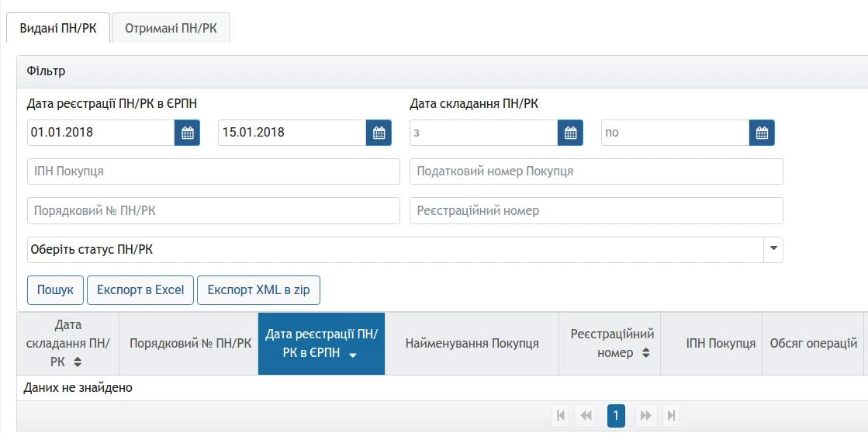This screenshot has height=433, width=868.
Task: Go to first page of results
Action: 561,416
